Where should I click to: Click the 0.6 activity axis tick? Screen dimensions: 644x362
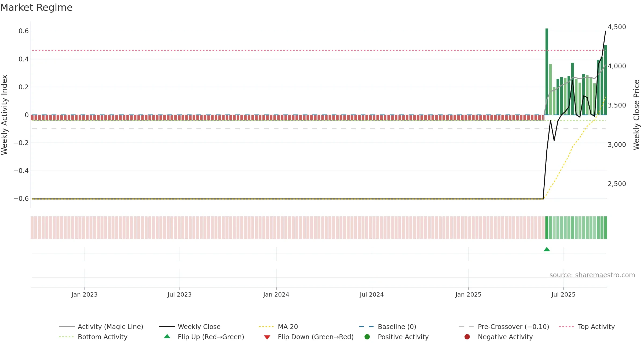[x=24, y=31]
